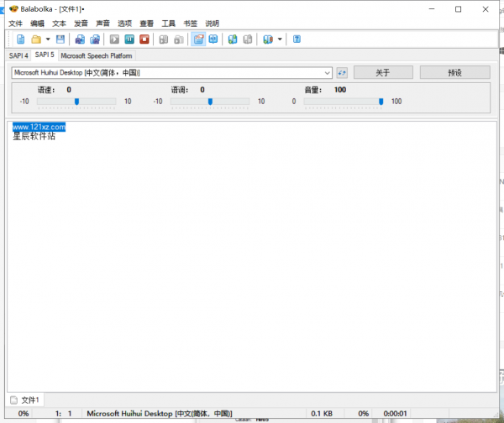Expand the dropdown arrow before the help icon
Image resolution: width=504 pixels, height=423 pixels.
(x=280, y=39)
